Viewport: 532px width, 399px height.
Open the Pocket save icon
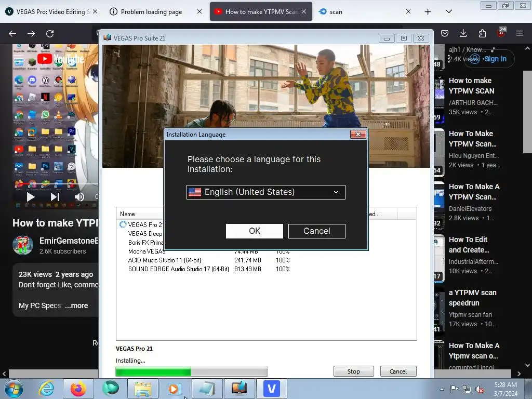click(x=445, y=33)
